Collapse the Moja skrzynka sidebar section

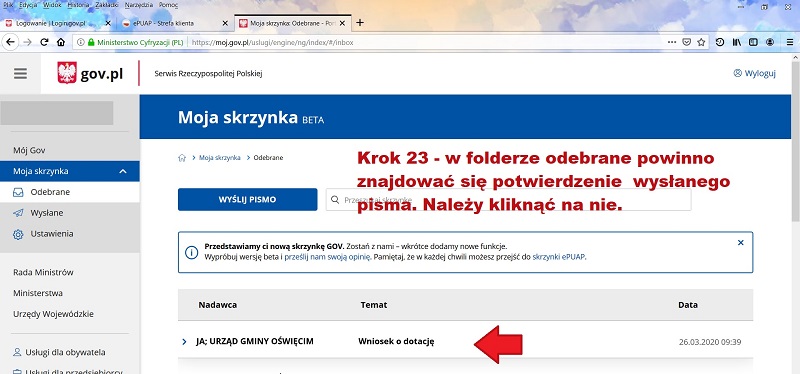click(122, 171)
